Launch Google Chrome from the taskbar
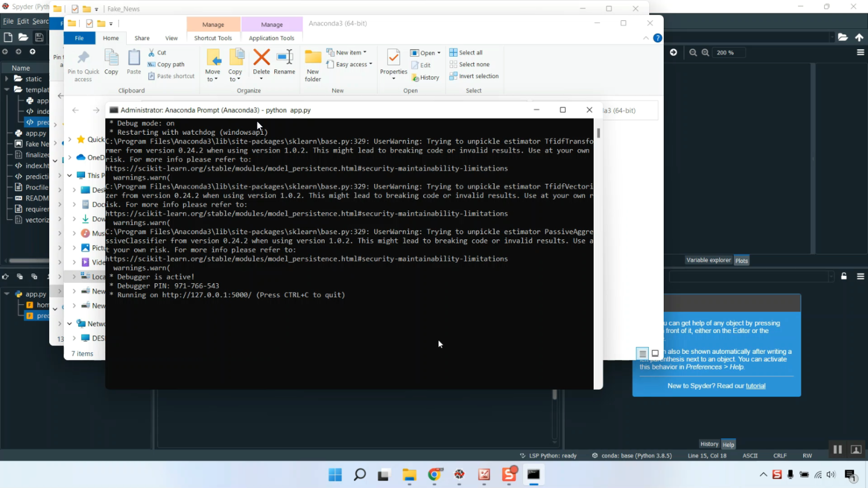Screen dimensions: 868x488 click(x=434, y=475)
